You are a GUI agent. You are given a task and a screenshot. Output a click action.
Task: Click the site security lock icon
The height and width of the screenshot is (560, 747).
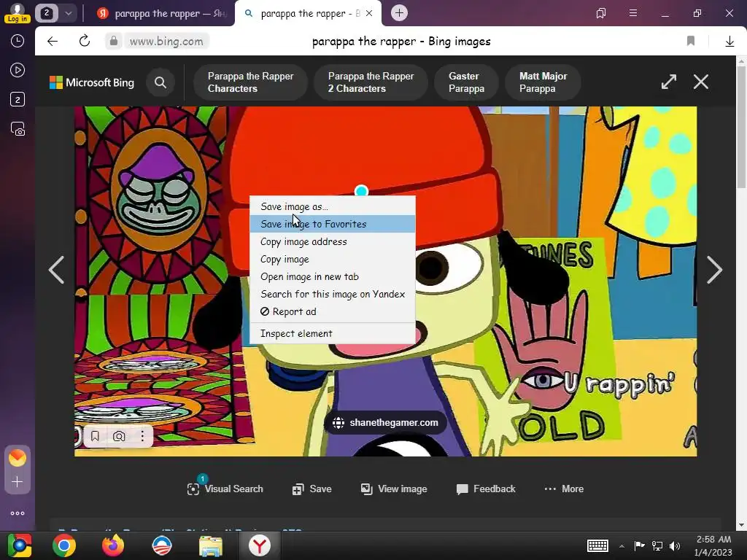tap(113, 42)
